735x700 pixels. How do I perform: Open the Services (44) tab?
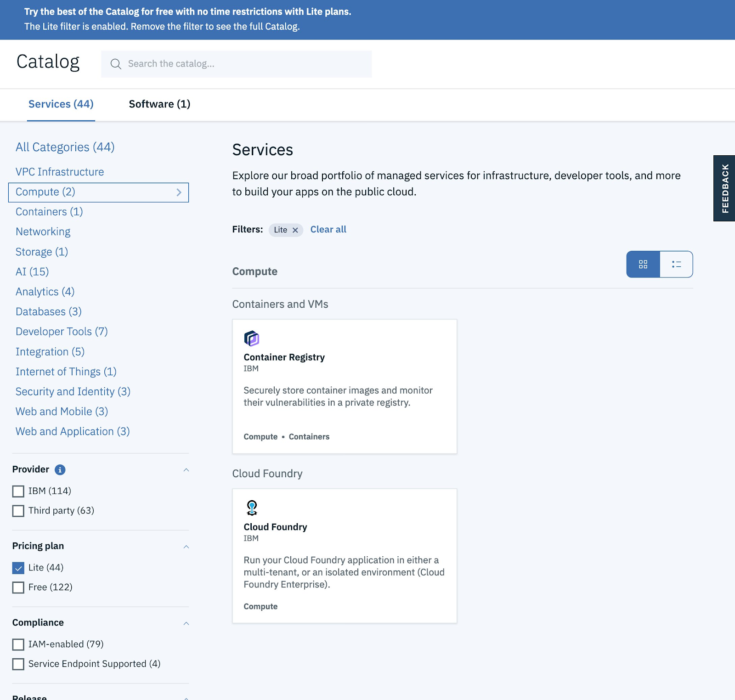click(x=61, y=104)
